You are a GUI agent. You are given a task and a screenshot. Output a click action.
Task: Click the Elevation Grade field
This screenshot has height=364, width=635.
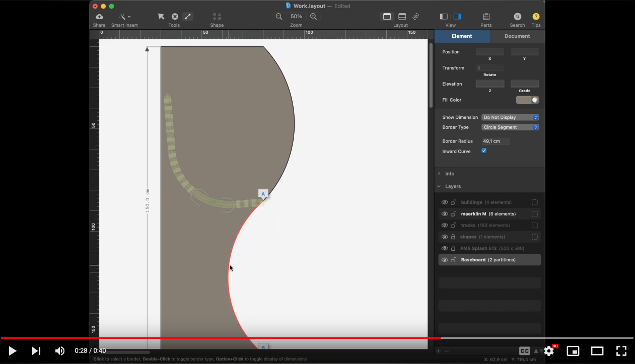(525, 84)
